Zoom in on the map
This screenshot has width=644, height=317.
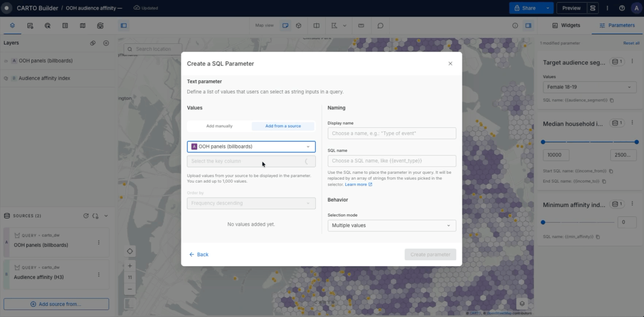point(130,266)
